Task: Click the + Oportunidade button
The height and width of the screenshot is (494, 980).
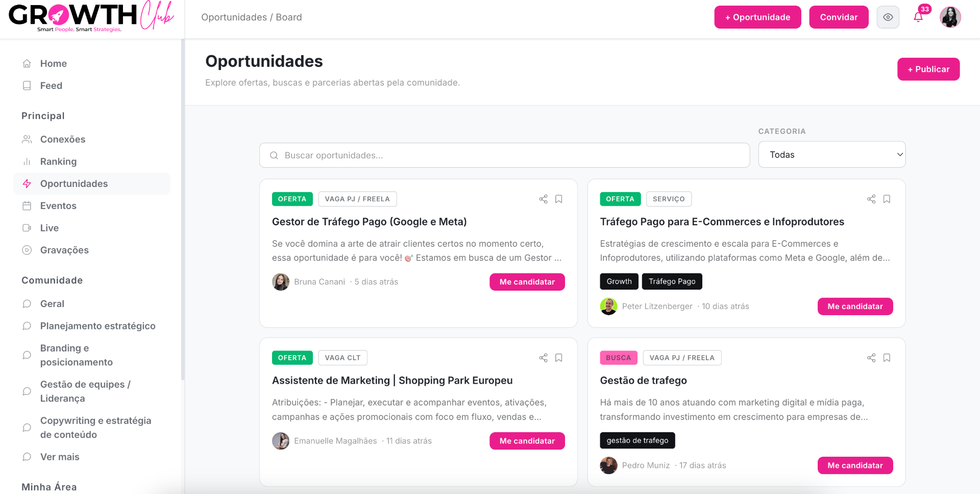Action: [757, 17]
